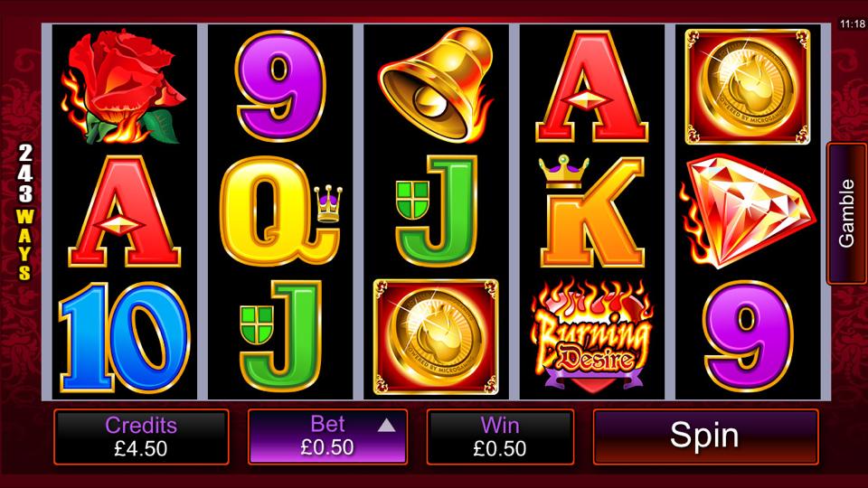Expand the Bet selector arrow
Viewport: 868px width, 488px height.
[386, 425]
